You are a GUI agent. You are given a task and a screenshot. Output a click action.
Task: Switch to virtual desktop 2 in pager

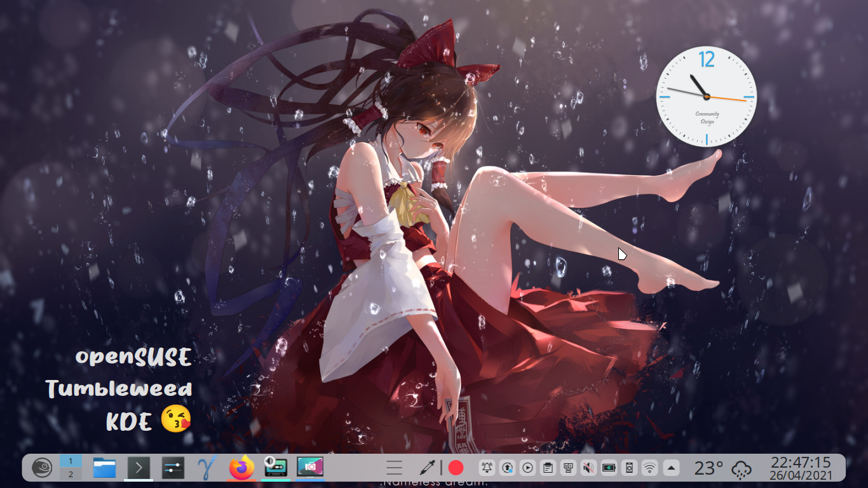(x=71, y=475)
